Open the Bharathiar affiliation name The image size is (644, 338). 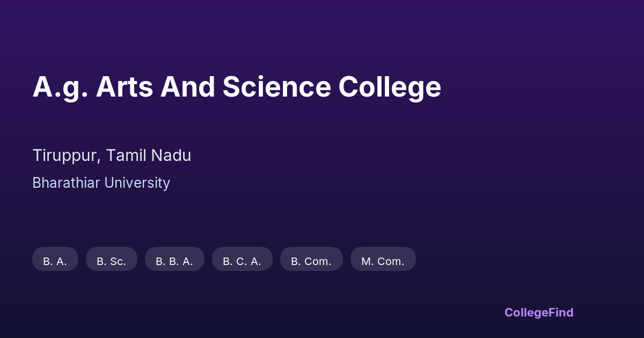[66, 183]
